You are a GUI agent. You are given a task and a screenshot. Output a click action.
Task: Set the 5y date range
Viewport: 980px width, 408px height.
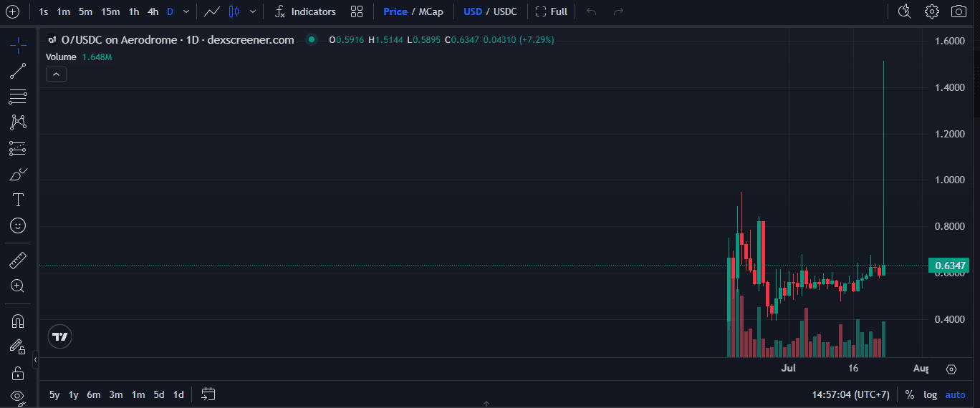coord(54,394)
